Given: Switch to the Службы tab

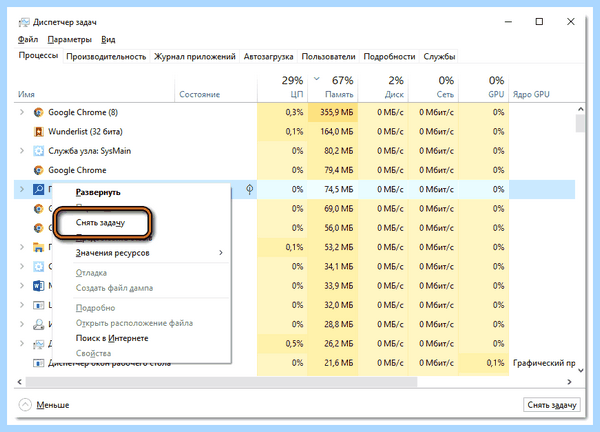Looking at the screenshot, I should [439, 57].
